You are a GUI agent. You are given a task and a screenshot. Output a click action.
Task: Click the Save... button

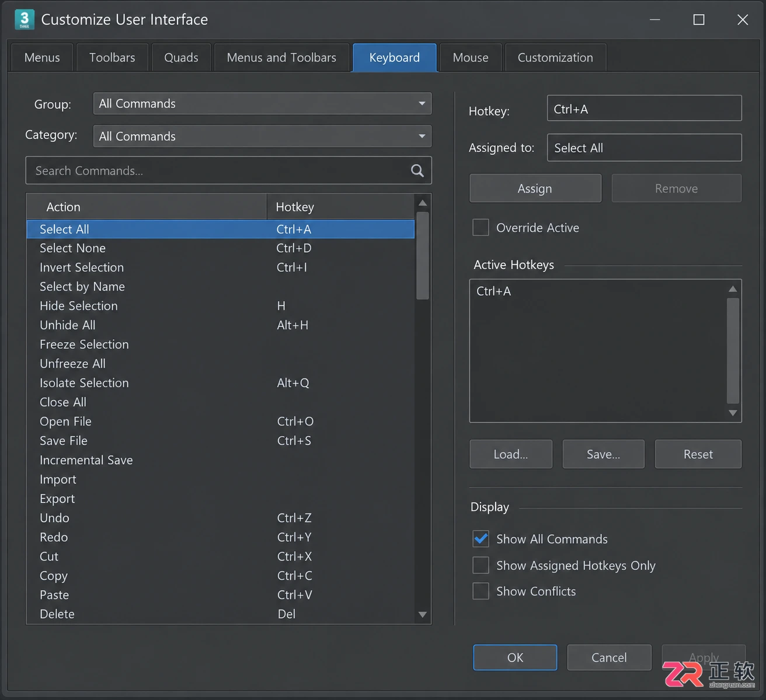pyautogui.click(x=603, y=454)
